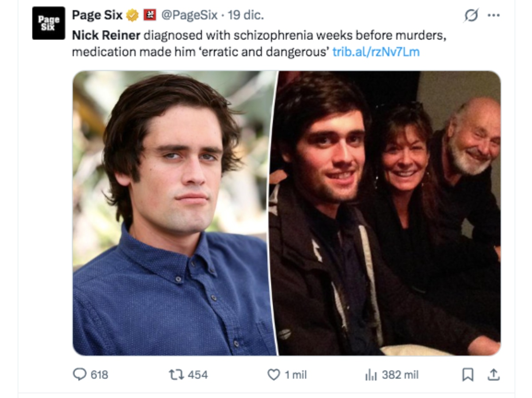Screen dimensions: 532x398
Task: Click the "19 dic." tweet timestamp
Action: 246,16
